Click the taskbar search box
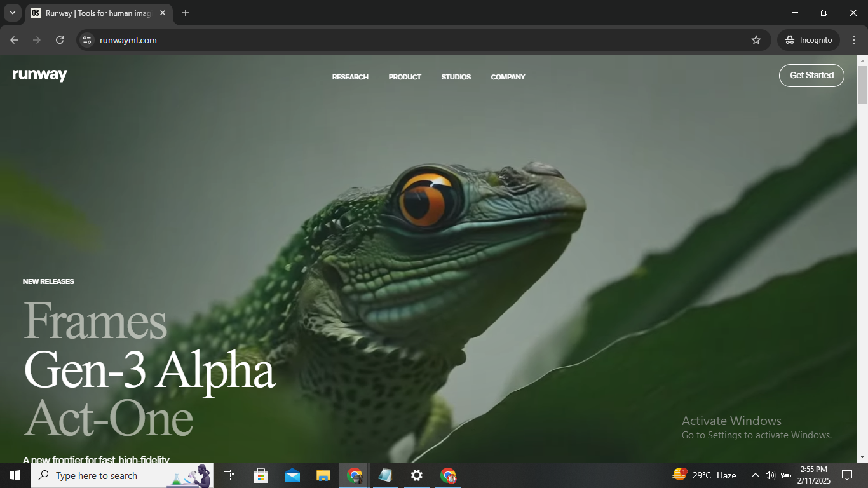 point(122,475)
